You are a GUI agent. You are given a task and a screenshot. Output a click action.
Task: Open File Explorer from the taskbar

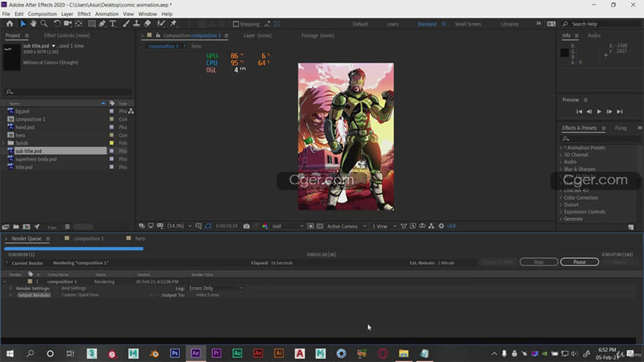coord(404,353)
